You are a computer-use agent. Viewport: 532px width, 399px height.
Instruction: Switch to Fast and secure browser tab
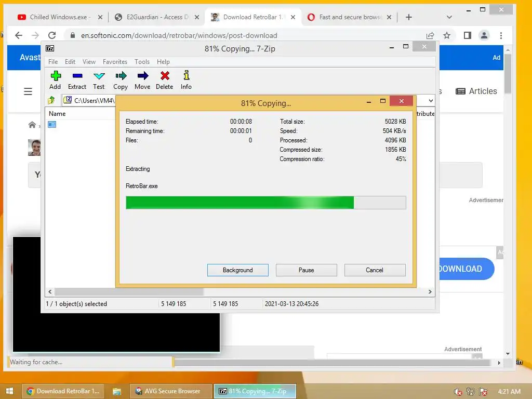coord(350,17)
